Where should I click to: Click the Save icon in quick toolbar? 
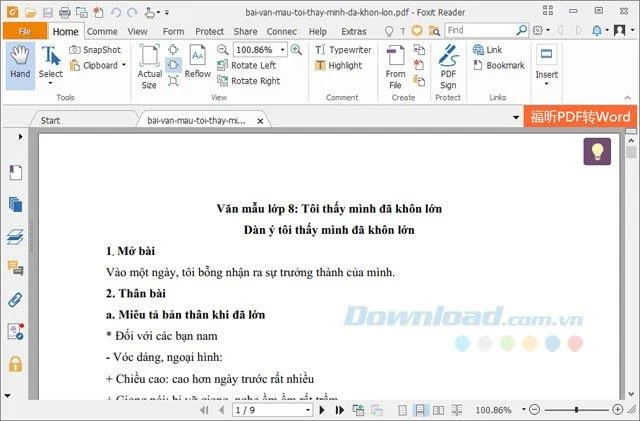[x=48, y=12]
